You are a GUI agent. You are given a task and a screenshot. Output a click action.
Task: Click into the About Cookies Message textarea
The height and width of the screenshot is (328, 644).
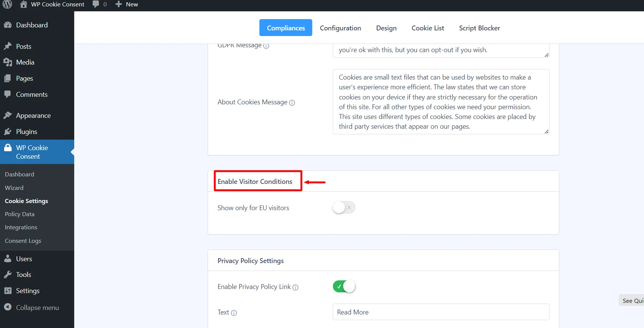pyautogui.click(x=441, y=102)
